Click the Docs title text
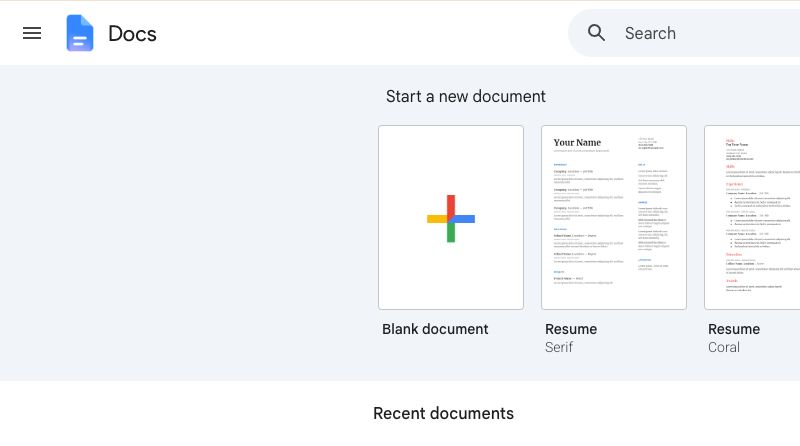 click(x=132, y=34)
